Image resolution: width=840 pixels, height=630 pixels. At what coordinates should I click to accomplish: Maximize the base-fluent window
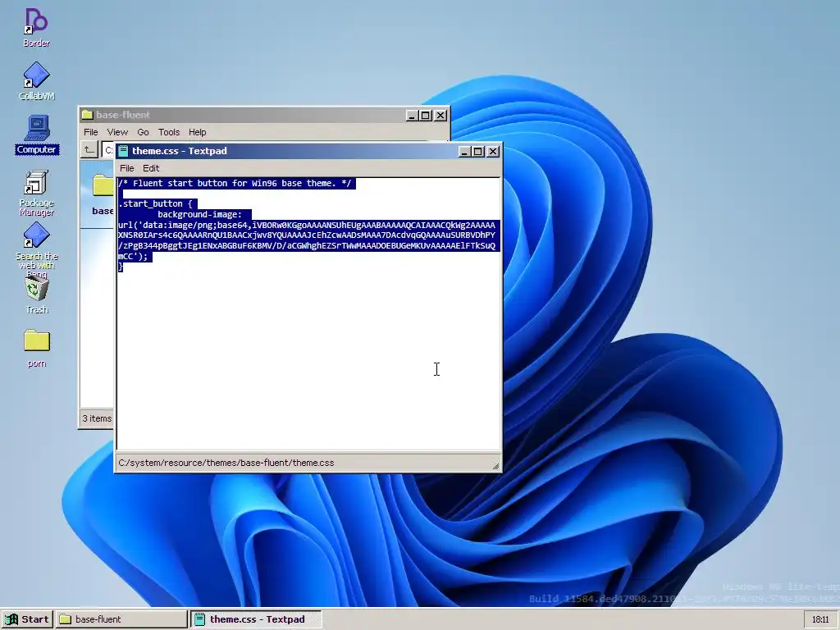[426, 115]
